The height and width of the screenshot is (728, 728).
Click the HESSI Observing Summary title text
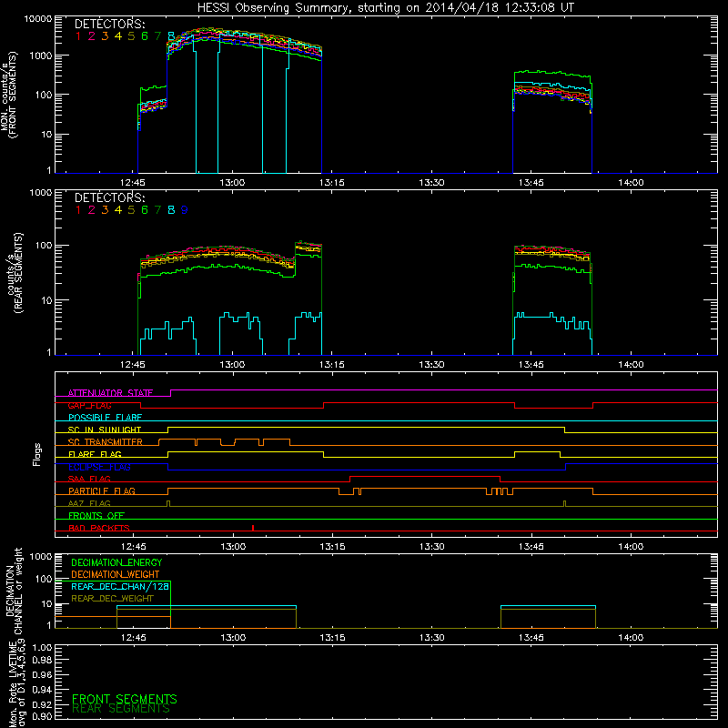coord(385,8)
